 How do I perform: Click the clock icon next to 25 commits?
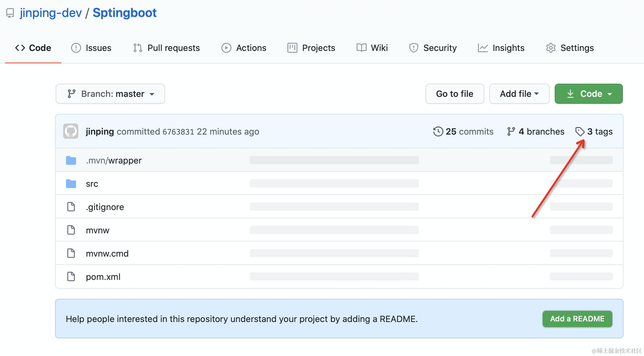[438, 131]
